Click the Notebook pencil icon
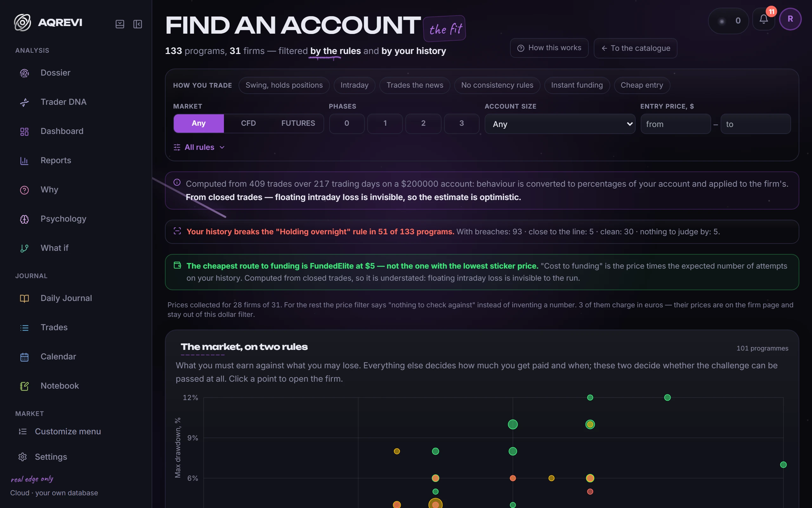The image size is (812, 508). (24, 386)
